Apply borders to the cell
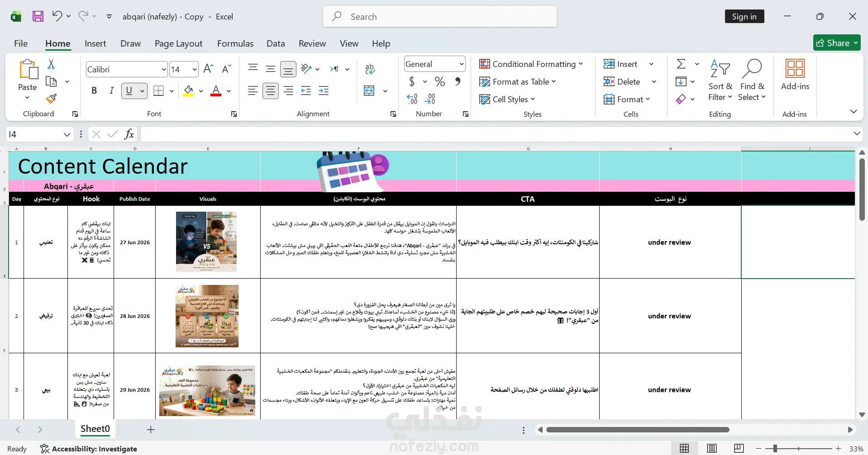The width and height of the screenshot is (868, 455). (158, 90)
